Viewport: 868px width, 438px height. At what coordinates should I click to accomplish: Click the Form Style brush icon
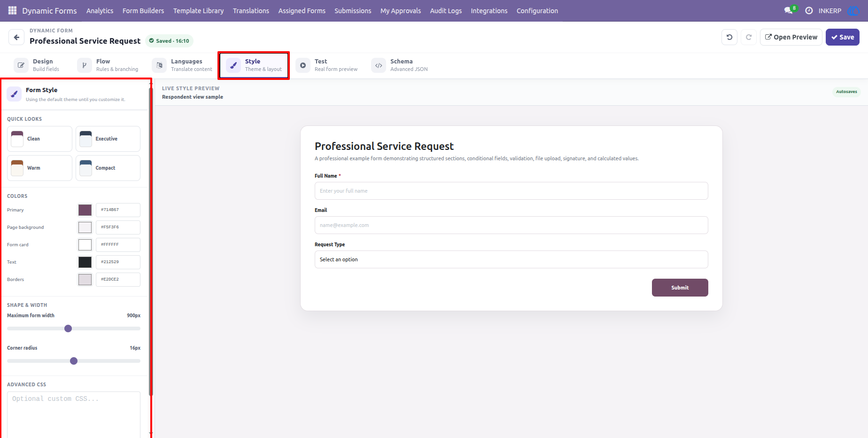click(14, 94)
